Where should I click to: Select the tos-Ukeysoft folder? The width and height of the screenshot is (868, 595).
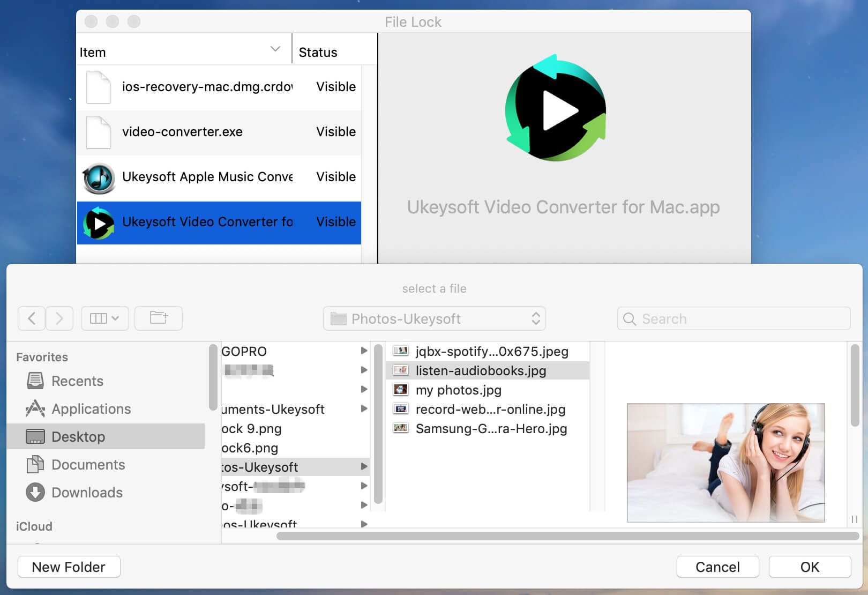[295, 467]
